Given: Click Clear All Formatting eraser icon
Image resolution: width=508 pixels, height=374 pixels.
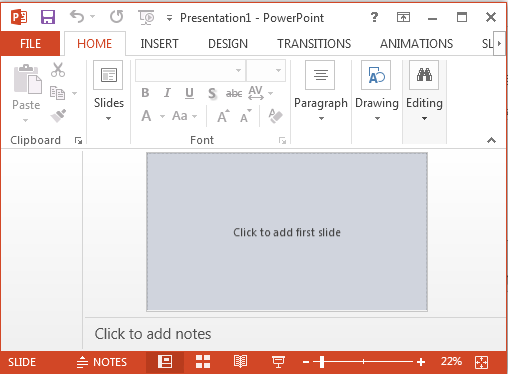Looking at the screenshot, I should (275, 116).
